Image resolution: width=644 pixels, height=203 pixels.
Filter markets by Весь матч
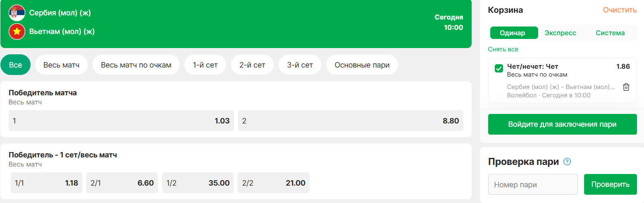click(x=62, y=65)
